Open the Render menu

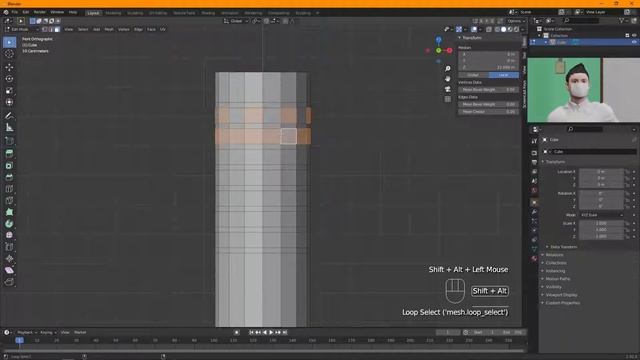point(40,12)
